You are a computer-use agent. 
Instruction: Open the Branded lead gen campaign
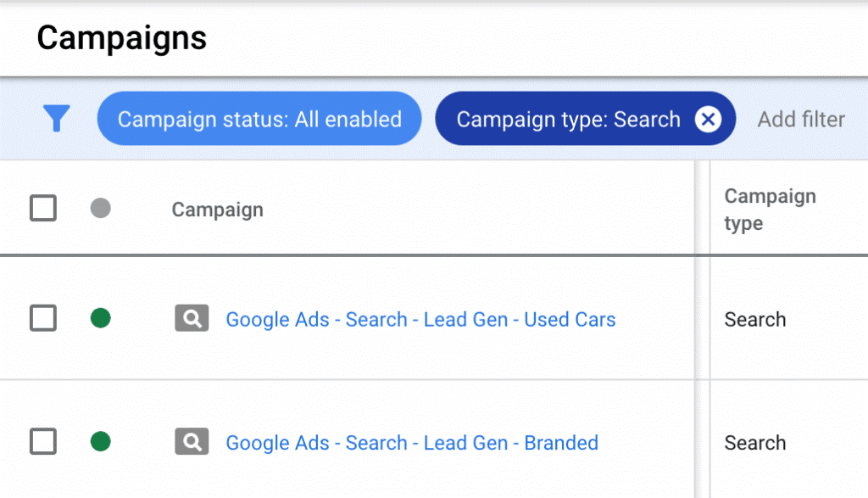pyautogui.click(x=411, y=442)
